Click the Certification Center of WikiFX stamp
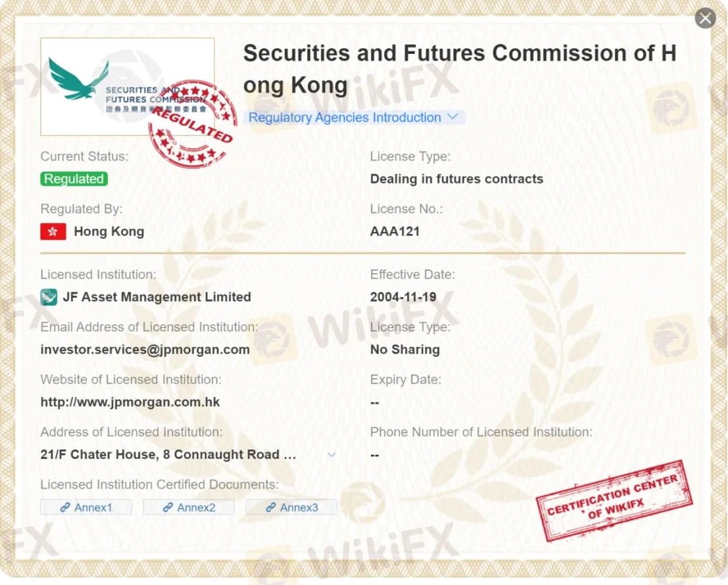This screenshot has height=585, width=728. (614, 501)
